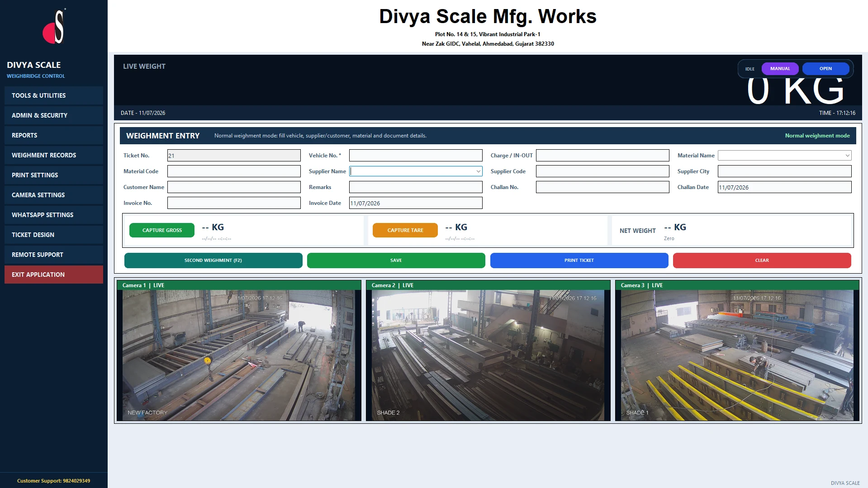Click the Challan No. input field
The height and width of the screenshot is (488, 868).
click(602, 187)
